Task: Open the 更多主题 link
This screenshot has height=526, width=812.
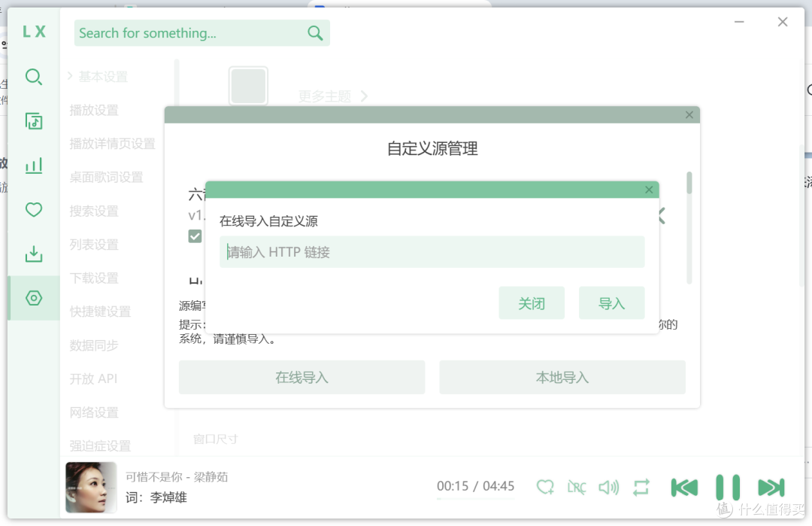Action: click(325, 96)
